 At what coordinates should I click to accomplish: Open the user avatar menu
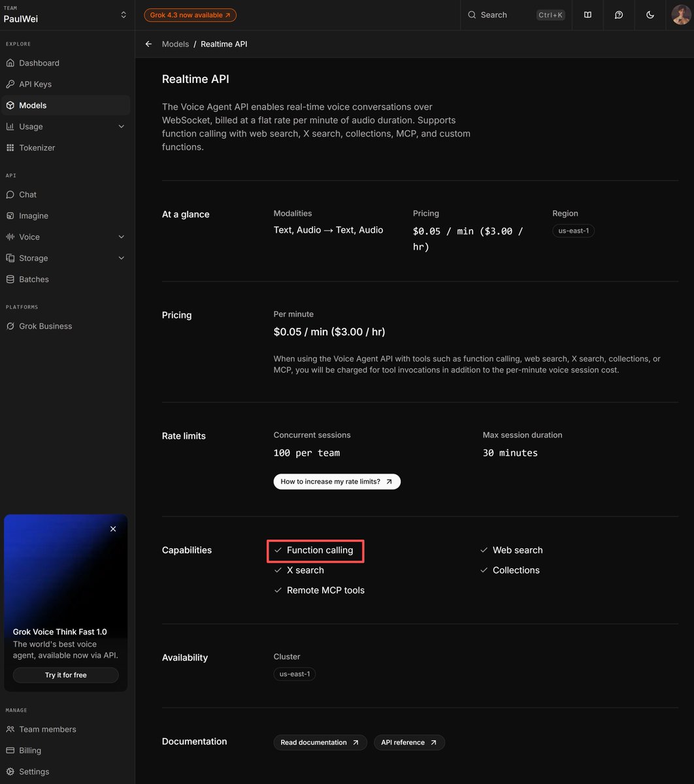tap(681, 15)
